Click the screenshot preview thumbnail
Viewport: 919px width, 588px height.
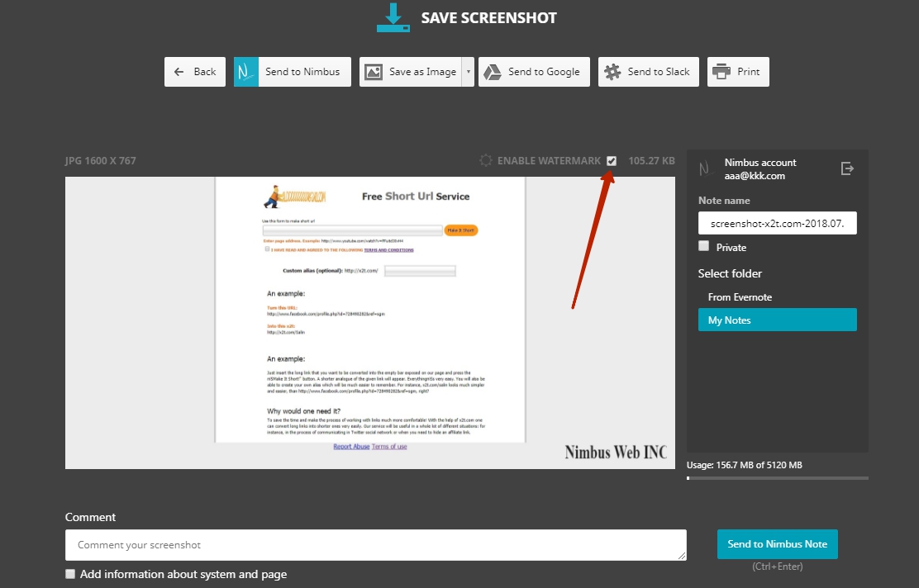369,323
